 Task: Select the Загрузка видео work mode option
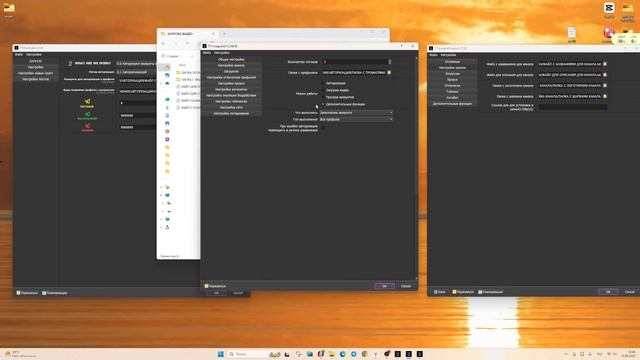click(x=335, y=90)
